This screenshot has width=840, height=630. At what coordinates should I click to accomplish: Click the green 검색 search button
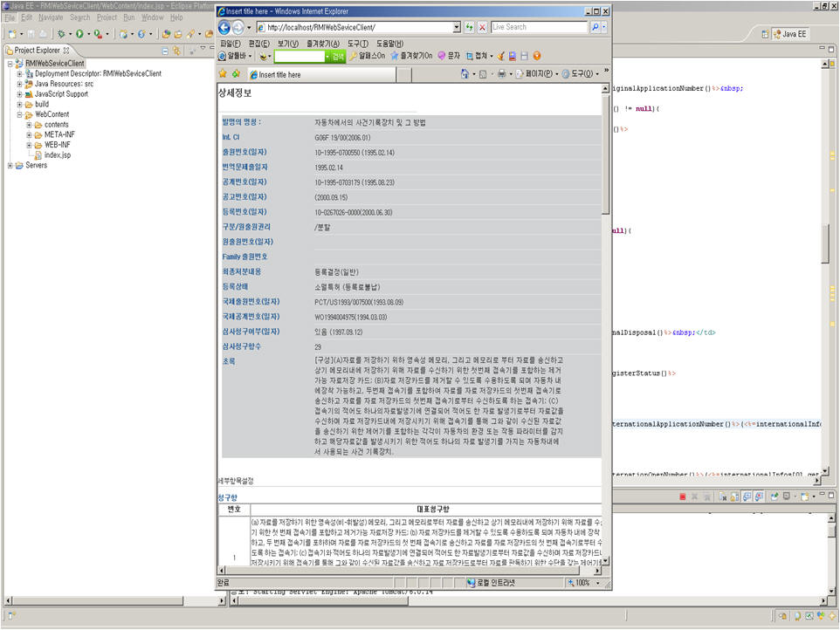[x=337, y=56]
